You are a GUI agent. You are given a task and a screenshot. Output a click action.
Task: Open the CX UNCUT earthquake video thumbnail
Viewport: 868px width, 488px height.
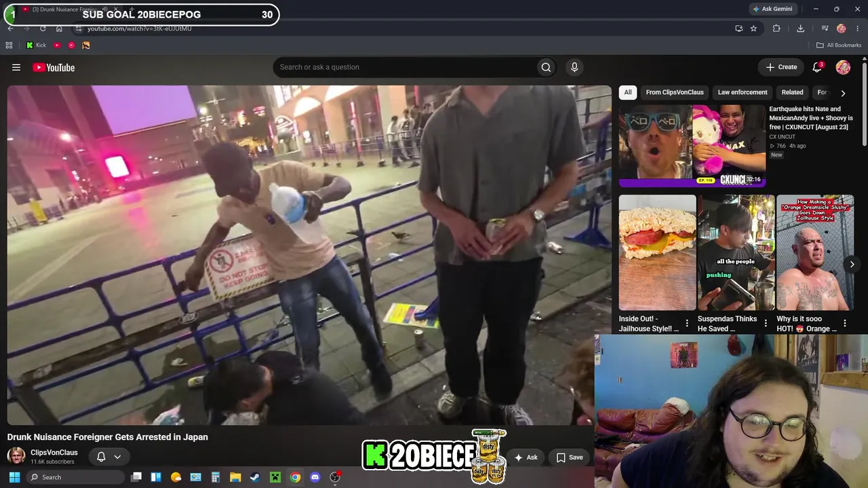[x=692, y=146]
